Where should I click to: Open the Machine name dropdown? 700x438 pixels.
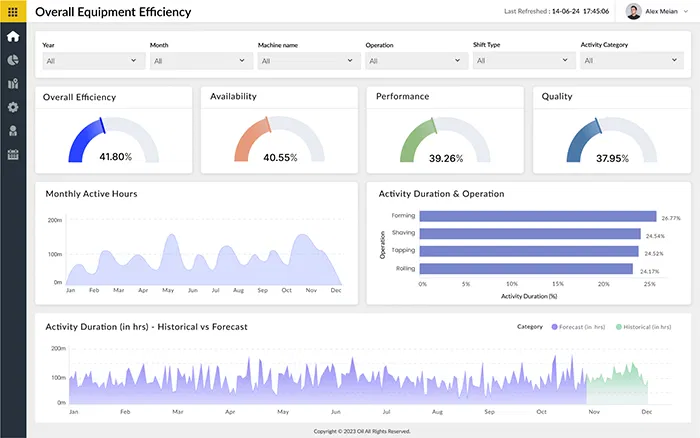coord(307,61)
